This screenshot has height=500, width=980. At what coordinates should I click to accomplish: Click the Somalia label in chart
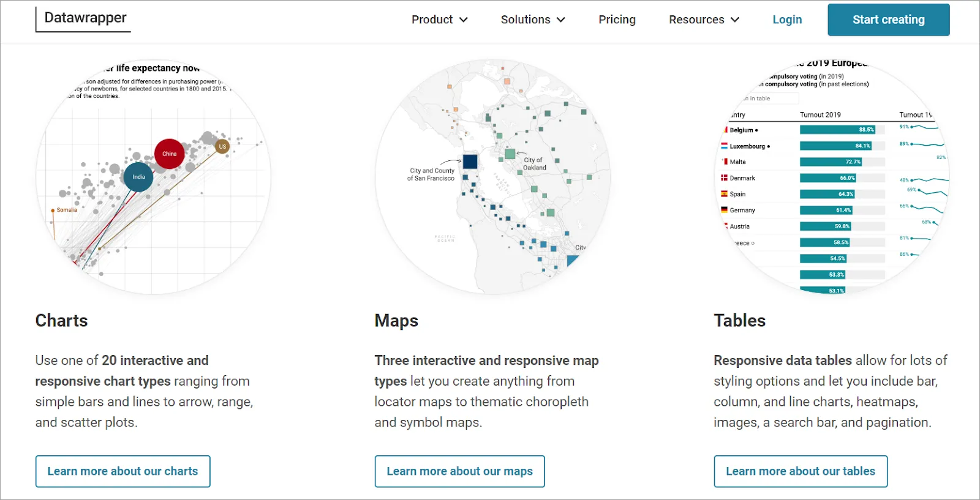click(x=67, y=210)
